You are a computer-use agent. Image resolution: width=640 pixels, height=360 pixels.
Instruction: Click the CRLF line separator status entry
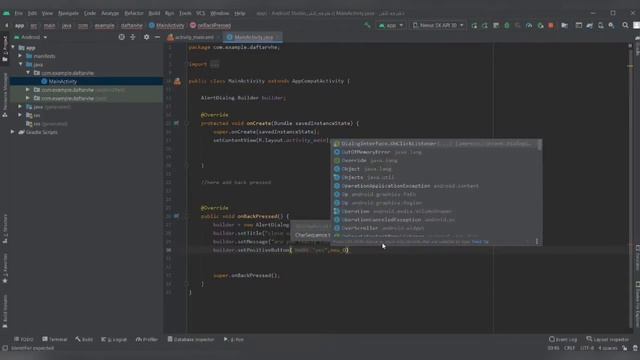569,348
